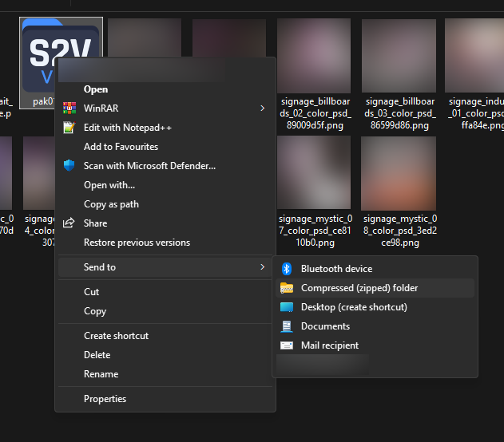This screenshot has width=504, height=442.
Task: Click the Documents icon in the submenu
Action: [x=287, y=326]
